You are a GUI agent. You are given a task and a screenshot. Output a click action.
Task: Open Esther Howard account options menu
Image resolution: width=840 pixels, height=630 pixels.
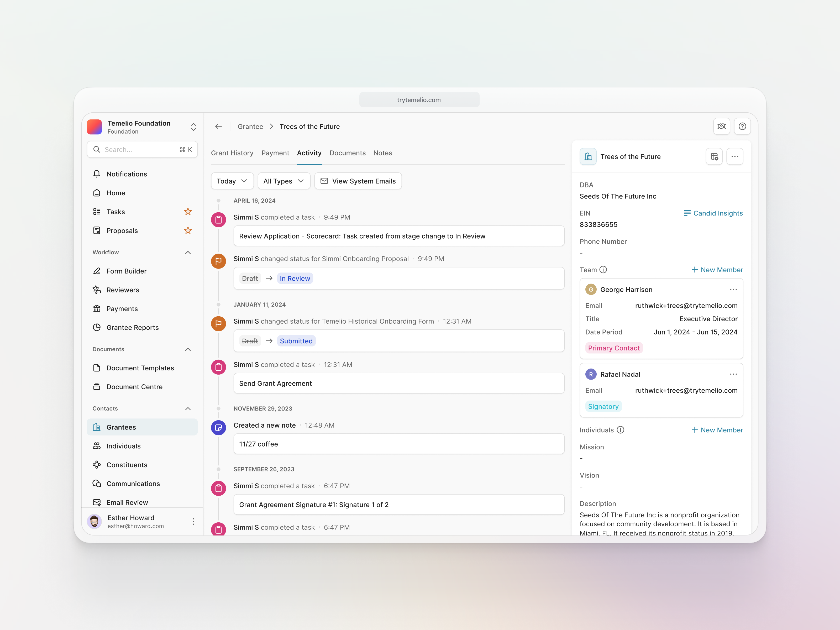(193, 522)
